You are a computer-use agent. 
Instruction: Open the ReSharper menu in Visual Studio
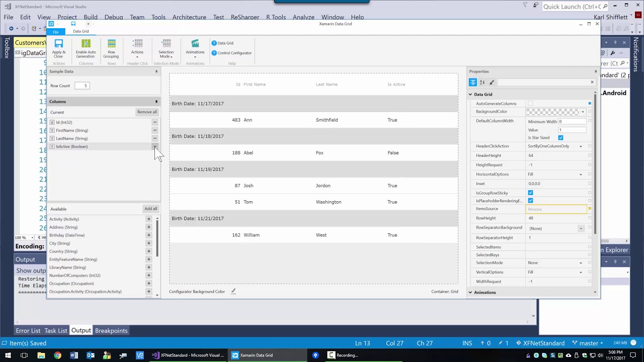245,17
